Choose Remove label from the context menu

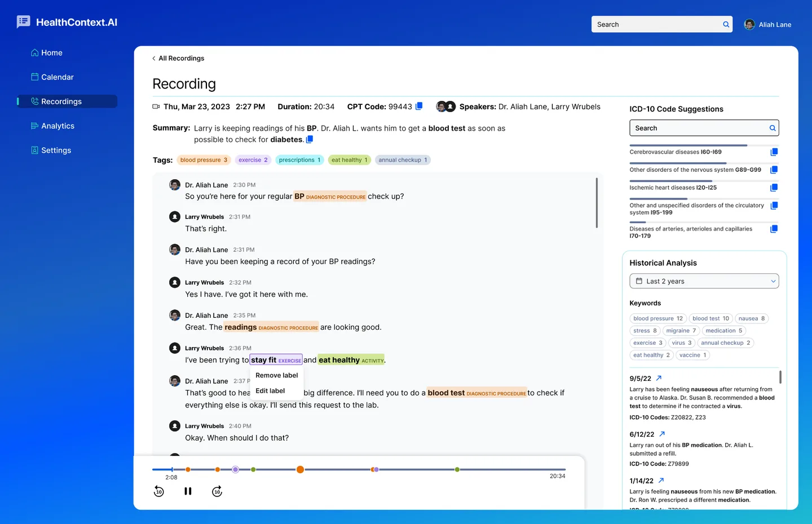(x=277, y=375)
